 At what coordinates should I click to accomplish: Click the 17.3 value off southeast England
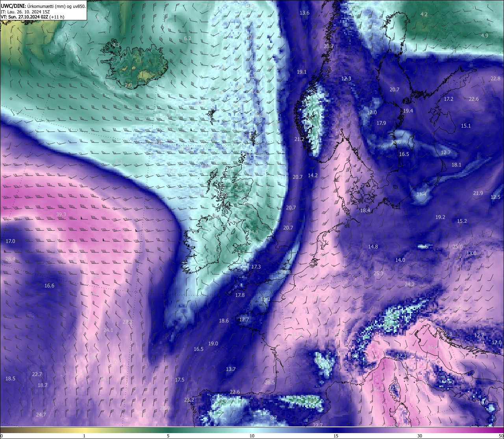pos(256,267)
